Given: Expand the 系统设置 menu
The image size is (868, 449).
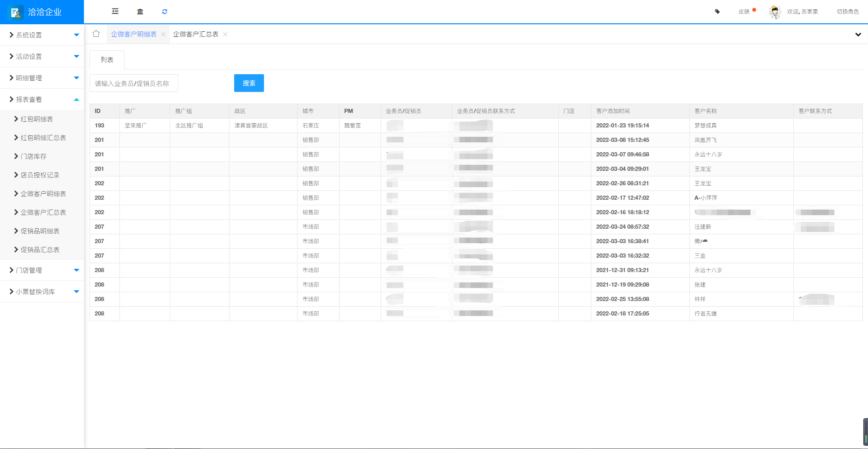Looking at the screenshot, I should 42,35.
